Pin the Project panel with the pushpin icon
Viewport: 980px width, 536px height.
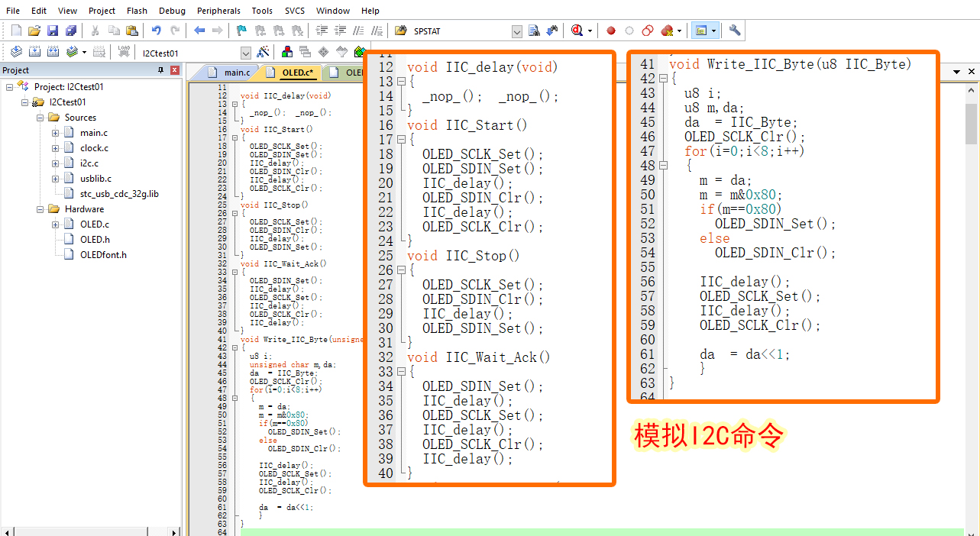coord(160,70)
